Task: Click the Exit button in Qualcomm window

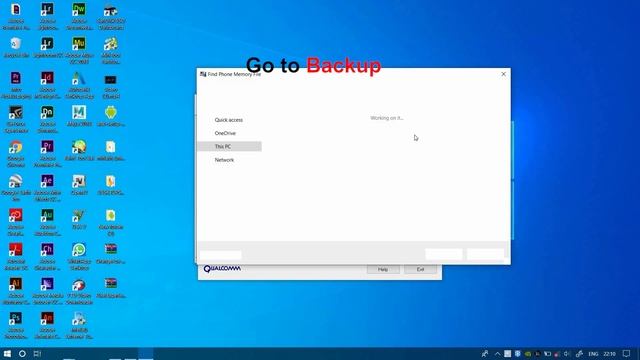Action: point(420,269)
